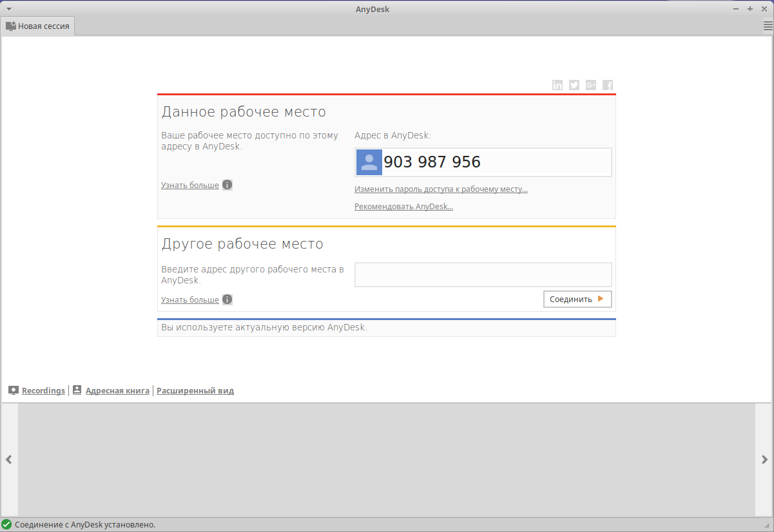
Task: Switch to Расширенный вид
Action: [195, 391]
